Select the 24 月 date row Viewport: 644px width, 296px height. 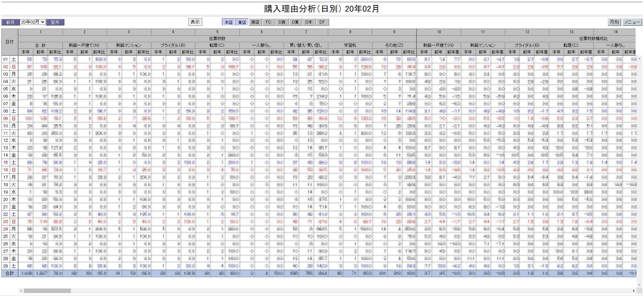click(x=10, y=229)
